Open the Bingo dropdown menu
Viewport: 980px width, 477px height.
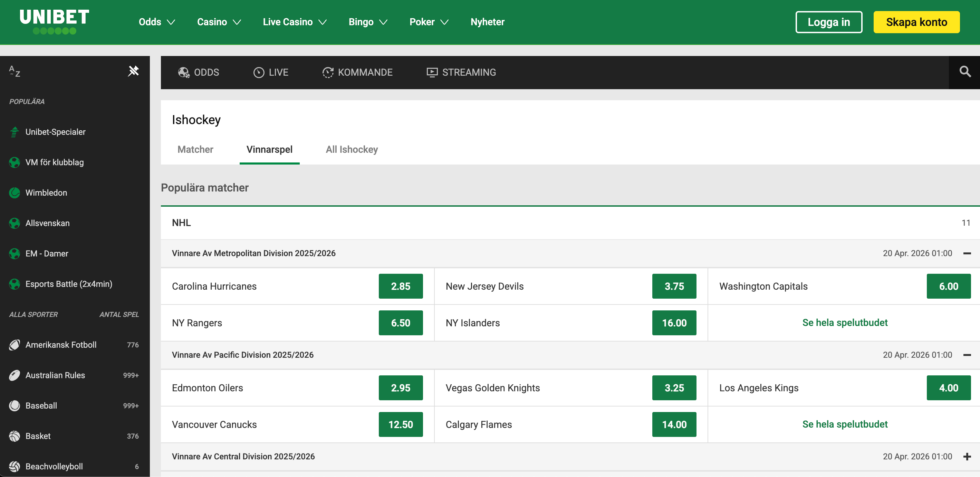point(368,22)
